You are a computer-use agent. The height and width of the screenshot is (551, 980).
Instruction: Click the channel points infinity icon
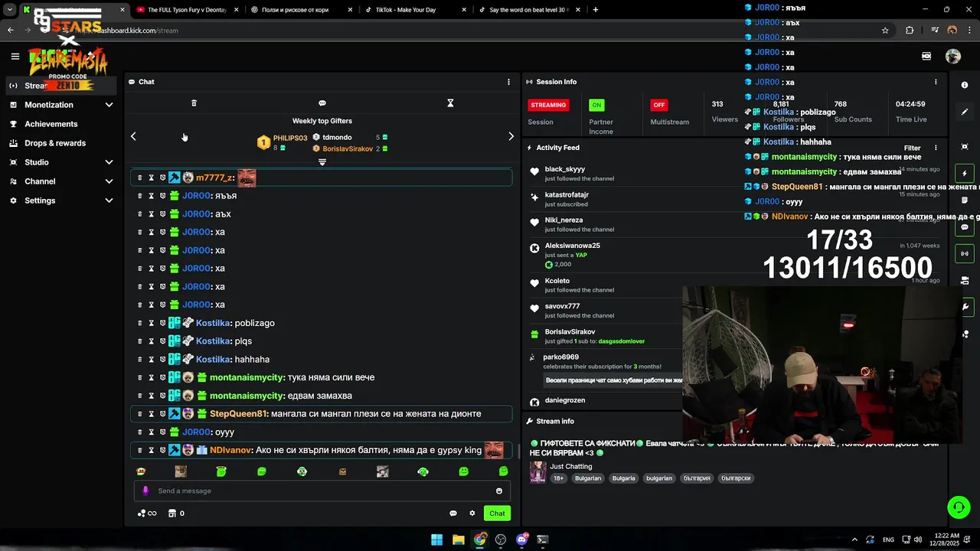click(147, 514)
